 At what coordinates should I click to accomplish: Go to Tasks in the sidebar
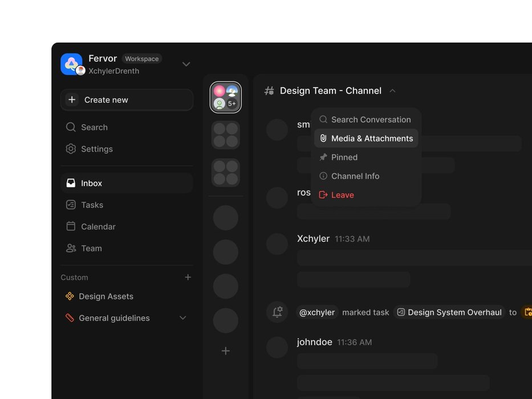[x=92, y=205]
